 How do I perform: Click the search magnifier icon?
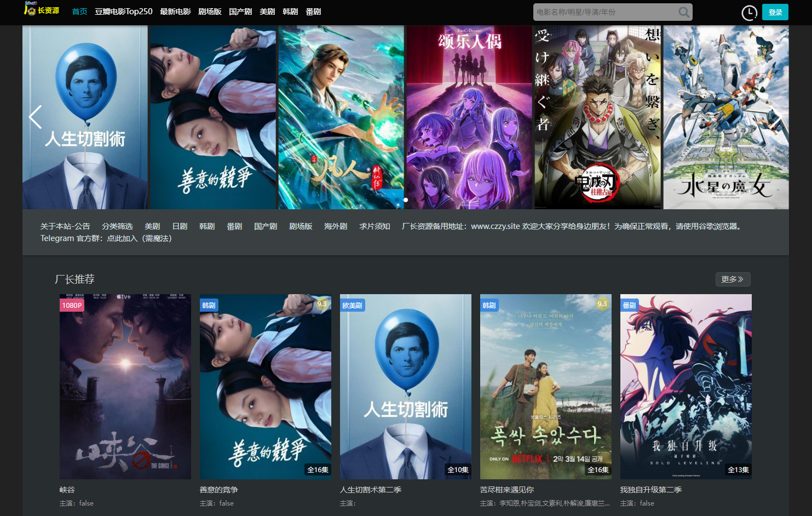tap(683, 12)
